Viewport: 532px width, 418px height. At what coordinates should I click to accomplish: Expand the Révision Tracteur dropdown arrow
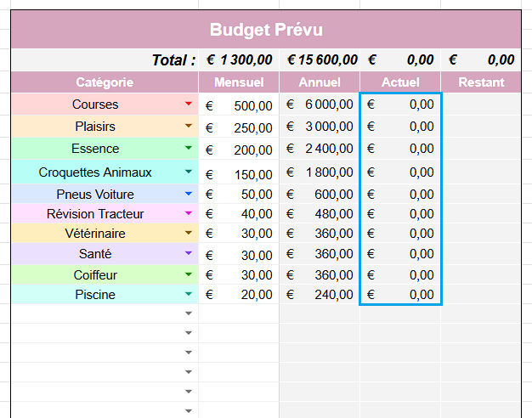tap(189, 214)
